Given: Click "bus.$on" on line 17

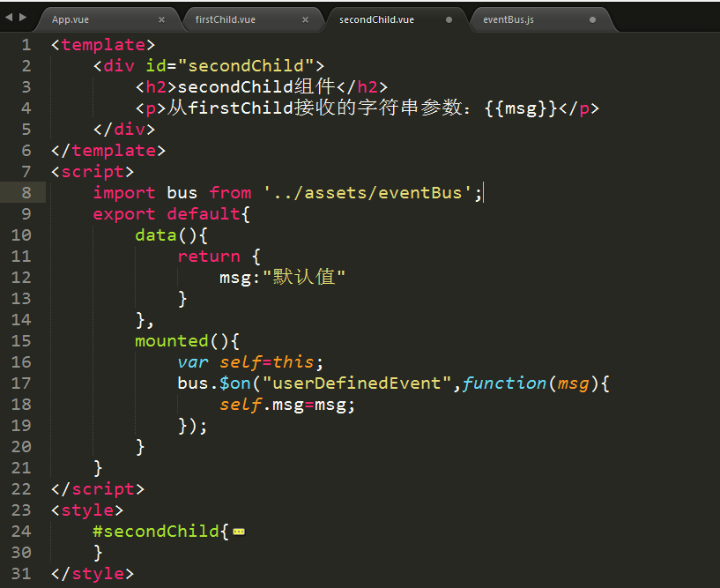Looking at the screenshot, I should 214,383.
